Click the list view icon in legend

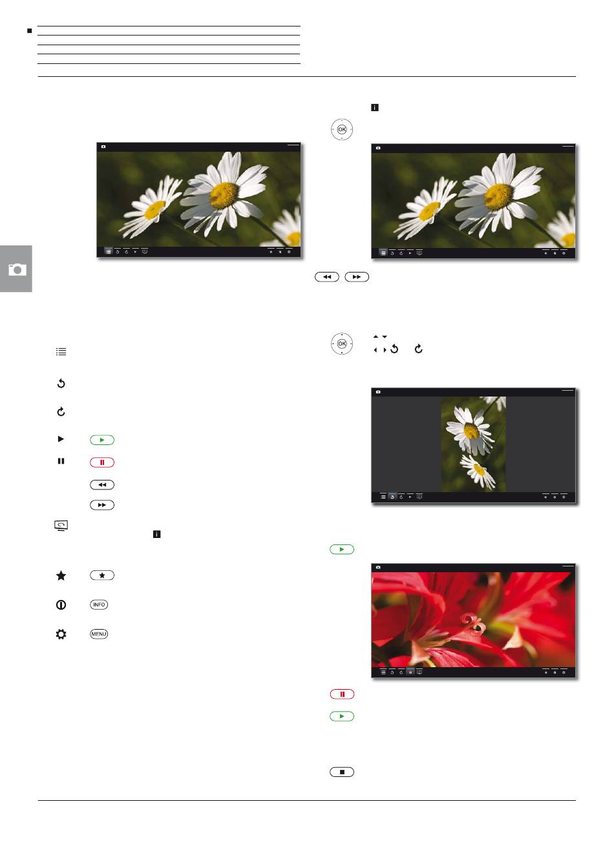pos(61,352)
